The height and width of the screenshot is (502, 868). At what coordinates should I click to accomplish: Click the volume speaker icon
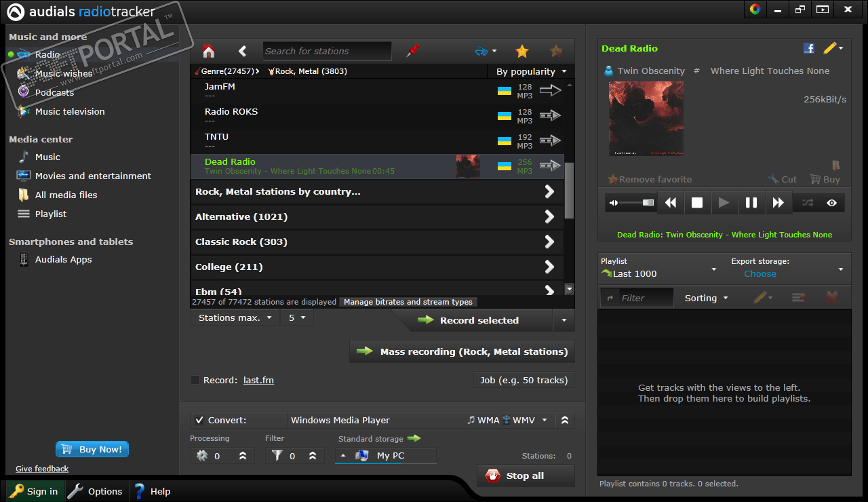(x=614, y=203)
